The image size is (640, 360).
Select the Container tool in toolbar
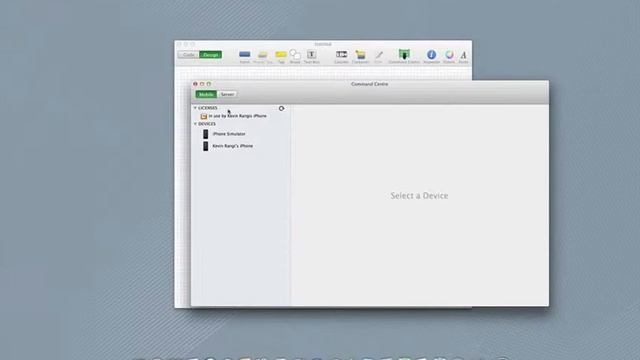(360, 56)
